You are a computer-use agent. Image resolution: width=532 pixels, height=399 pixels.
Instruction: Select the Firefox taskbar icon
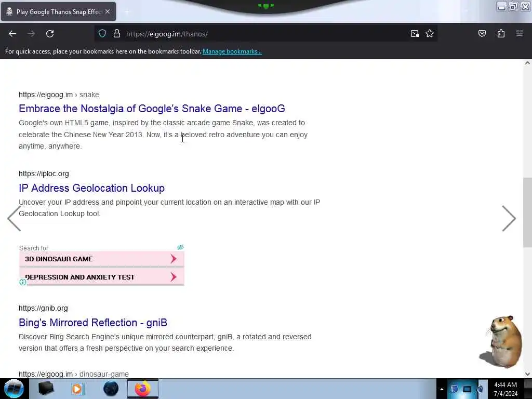pyautogui.click(x=143, y=389)
